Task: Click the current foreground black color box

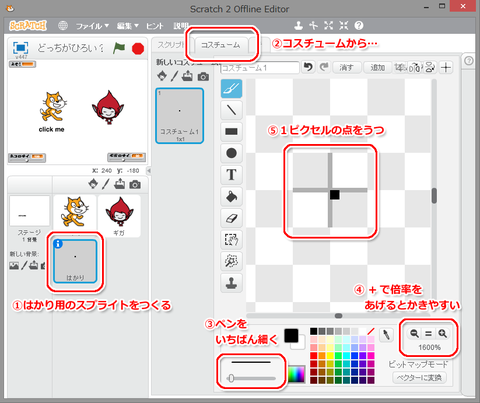Action: [291, 336]
